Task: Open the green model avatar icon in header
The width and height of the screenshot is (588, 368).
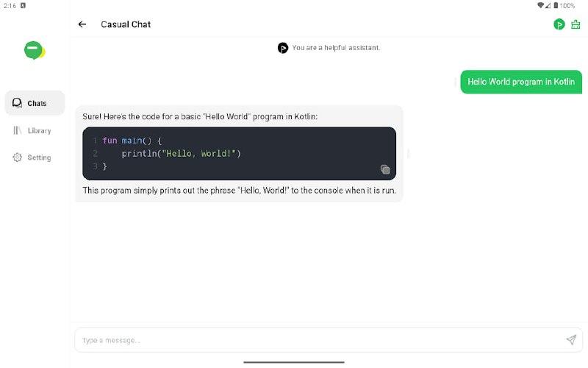Action: click(559, 24)
